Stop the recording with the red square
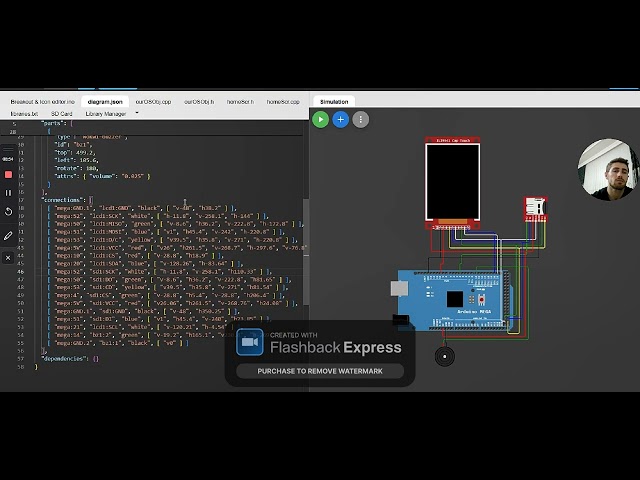The width and height of the screenshot is (640, 480). [8, 175]
